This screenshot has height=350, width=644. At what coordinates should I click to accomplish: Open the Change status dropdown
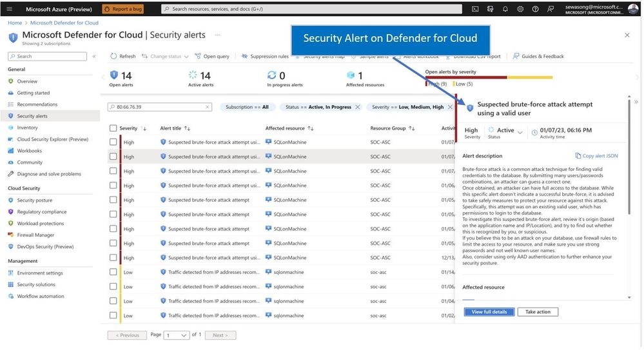coord(165,56)
